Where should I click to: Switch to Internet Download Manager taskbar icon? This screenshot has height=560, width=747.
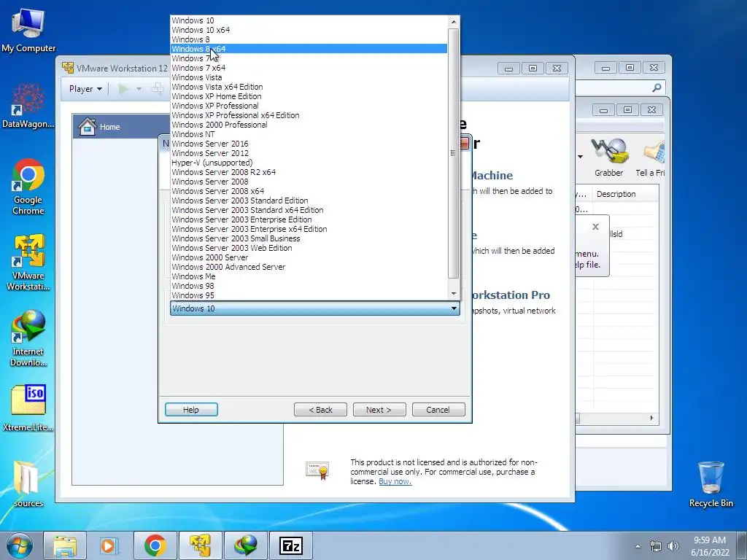pos(246,545)
